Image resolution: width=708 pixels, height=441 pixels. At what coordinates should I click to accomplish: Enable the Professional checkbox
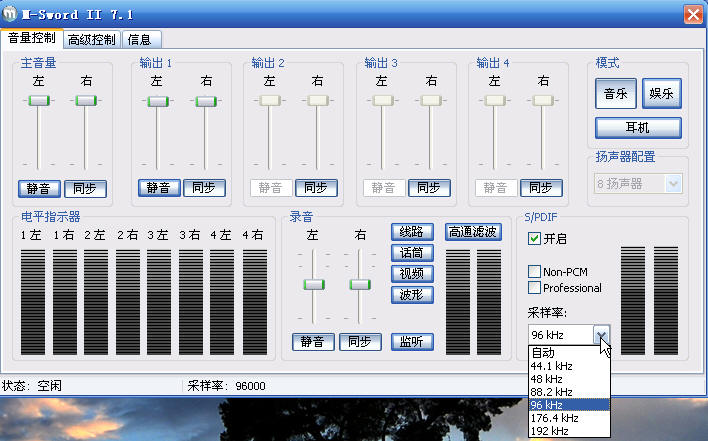pyautogui.click(x=534, y=287)
